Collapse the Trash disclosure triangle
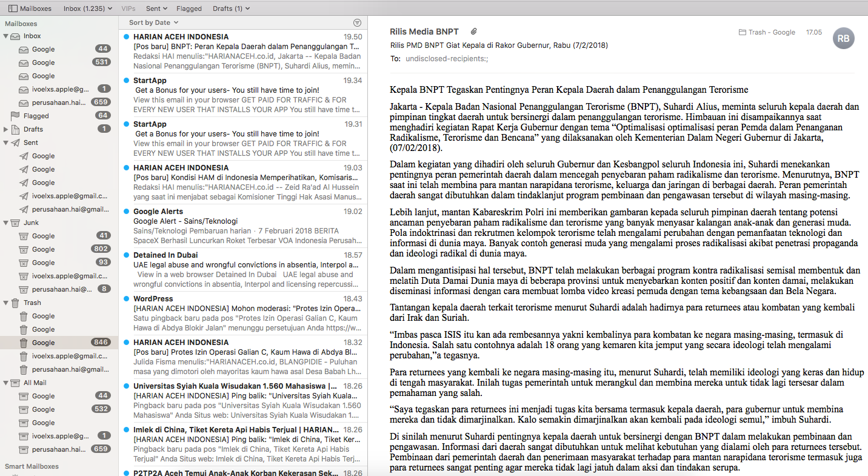 pos(5,303)
